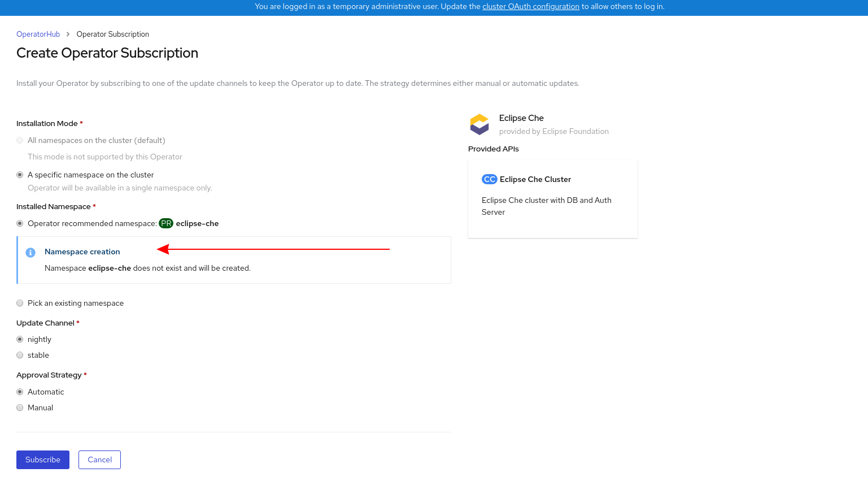Click 'This mode is not supported' note
This screenshot has height=481, width=868.
click(105, 157)
